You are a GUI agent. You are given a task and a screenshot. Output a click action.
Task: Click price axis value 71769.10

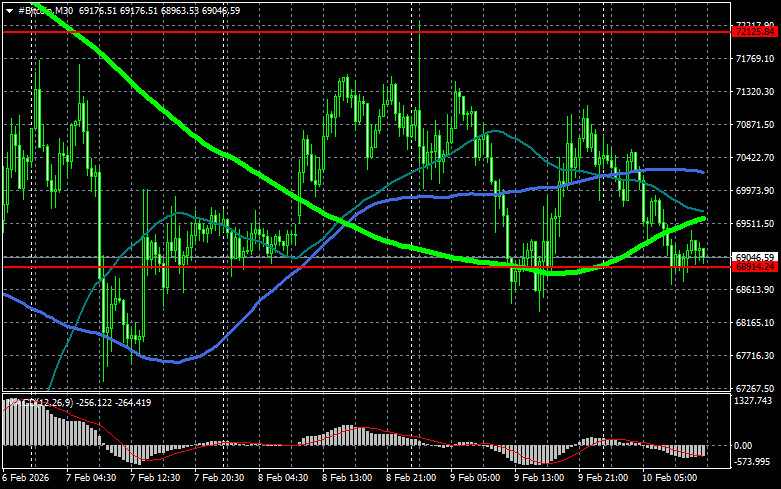click(x=755, y=59)
